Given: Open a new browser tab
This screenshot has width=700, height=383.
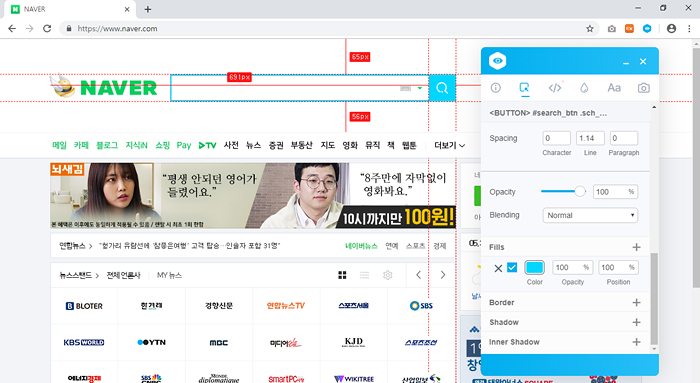Looking at the screenshot, I should coord(148,9).
